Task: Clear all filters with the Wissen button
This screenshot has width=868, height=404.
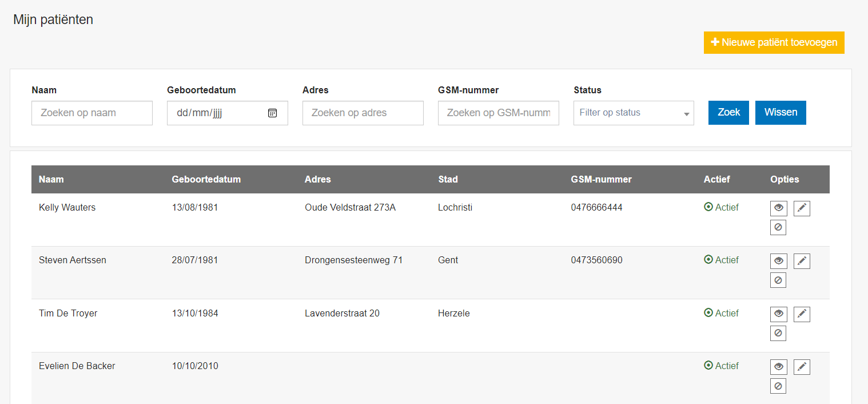Action: 781,113
